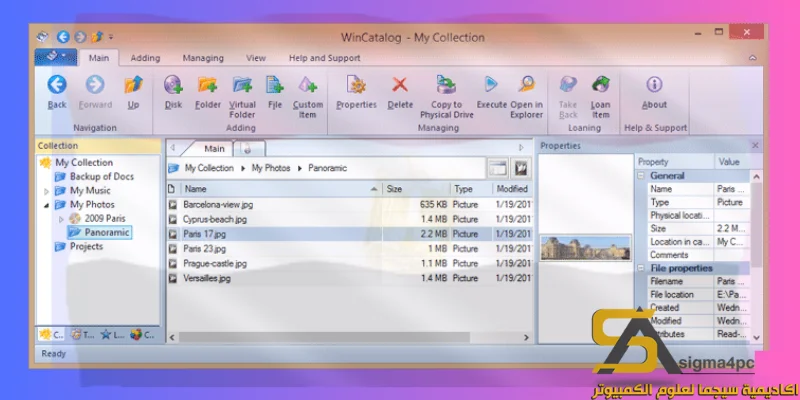Click My Collection in breadcrumb
This screenshot has width=800, height=400.
click(209, 168)
